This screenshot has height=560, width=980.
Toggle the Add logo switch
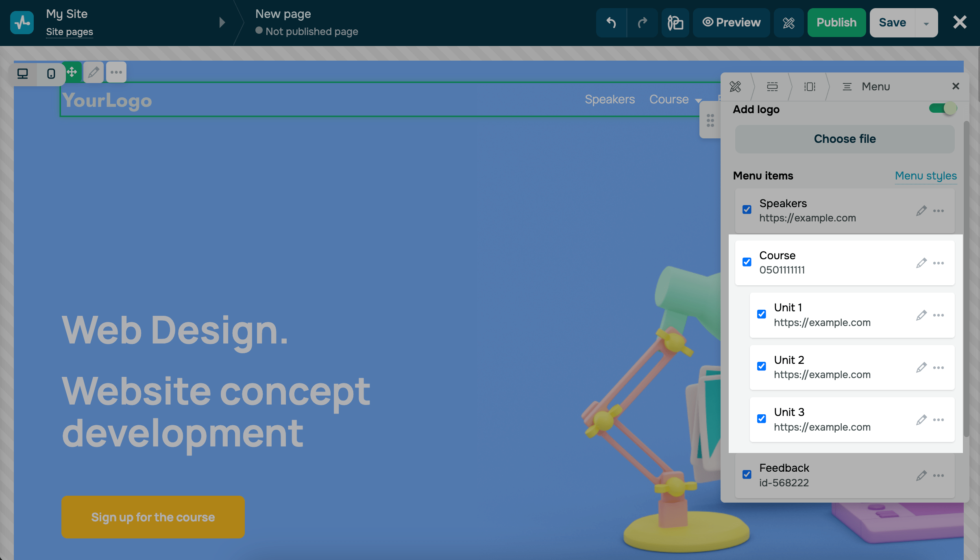click(943, 109)
